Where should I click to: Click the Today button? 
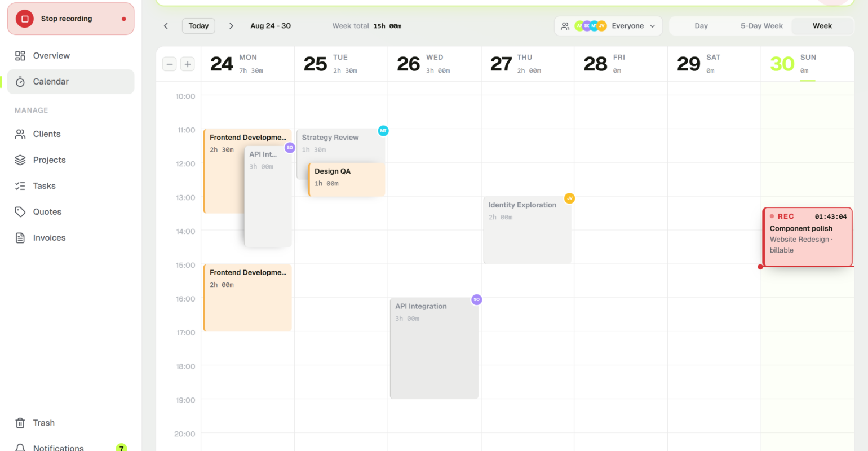[198, 26]
